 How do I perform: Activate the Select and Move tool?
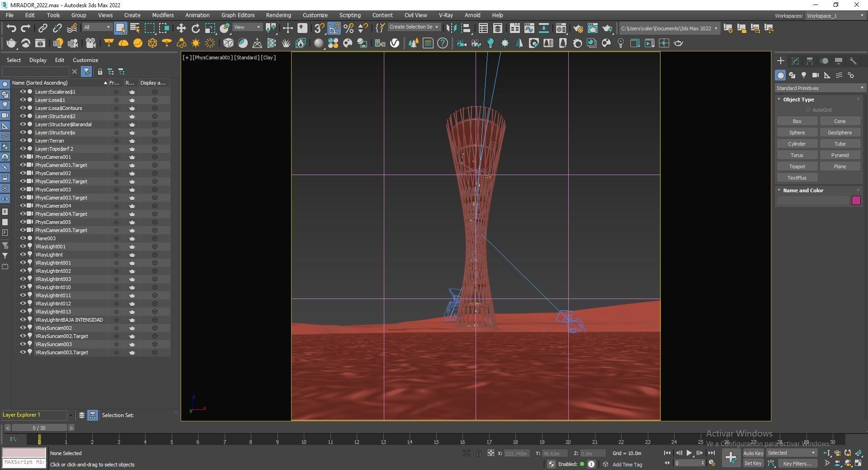coord(181,28)
